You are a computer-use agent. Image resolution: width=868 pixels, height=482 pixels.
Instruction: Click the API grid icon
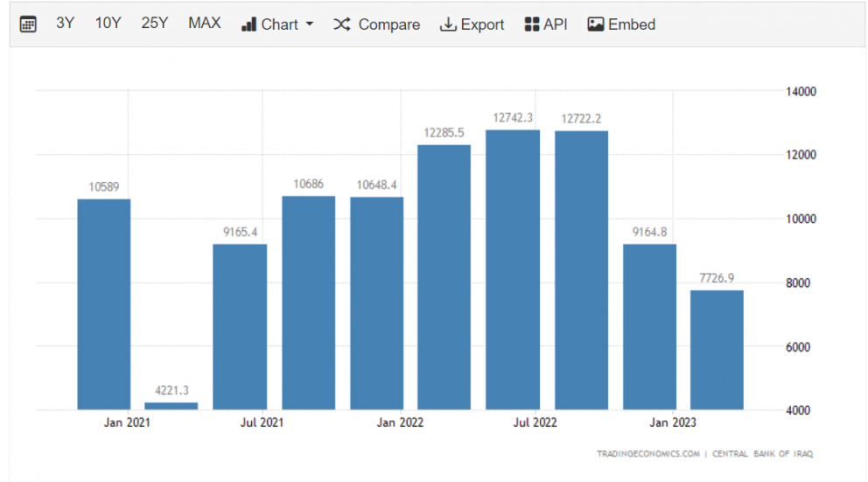(x=531, y=24)
